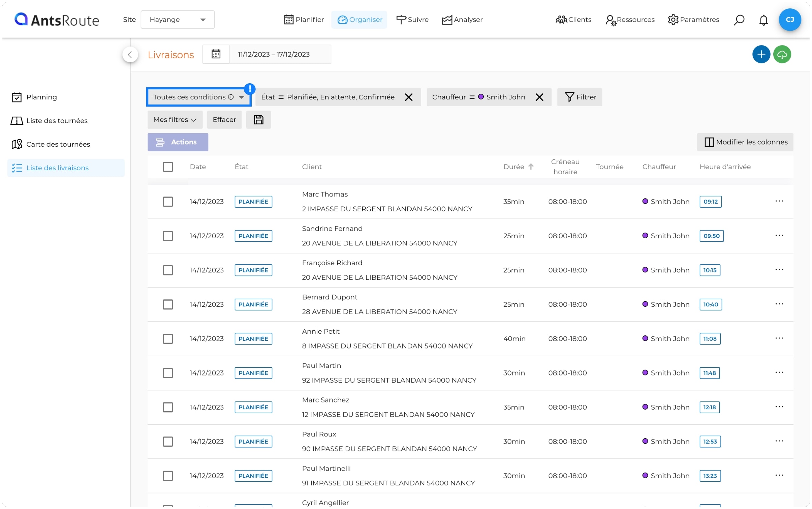This screenshot has height=509, width=812.
Task: Click the green cloud import button
Action: tap(782, 54)
